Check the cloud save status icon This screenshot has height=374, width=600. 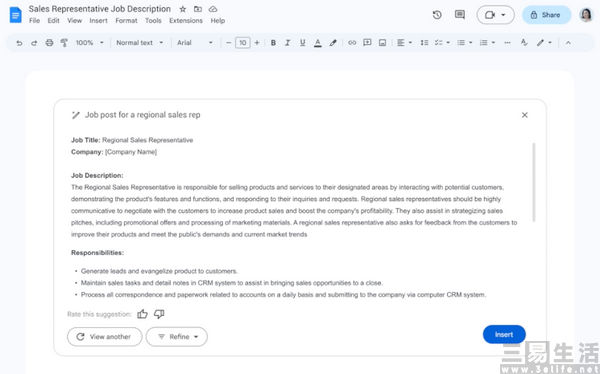pyautogui.click(x=213, y=9)
